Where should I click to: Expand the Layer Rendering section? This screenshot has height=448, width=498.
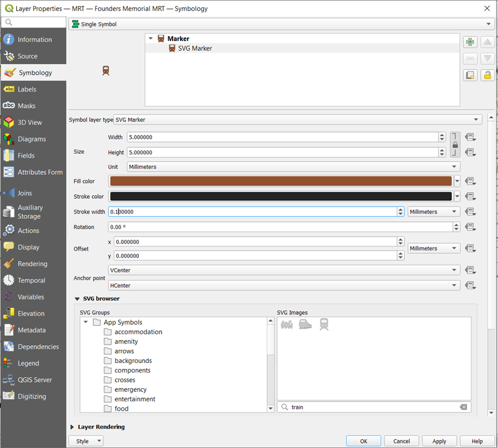73,427
